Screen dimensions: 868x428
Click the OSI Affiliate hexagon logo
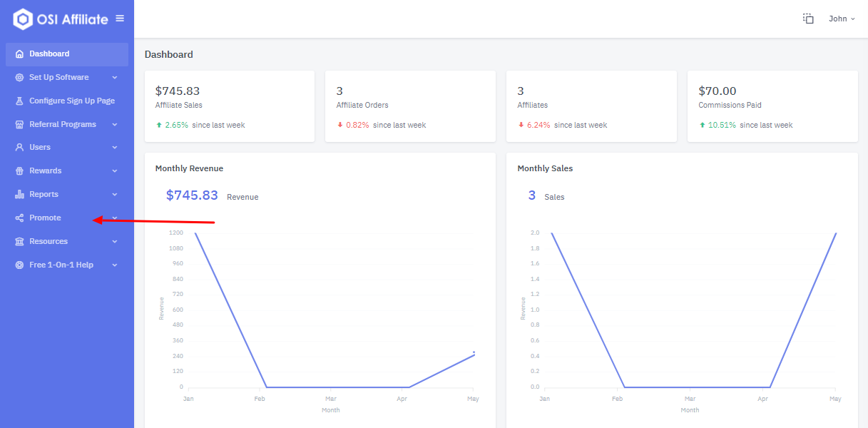pyautogui.click(x=23, y=19)
